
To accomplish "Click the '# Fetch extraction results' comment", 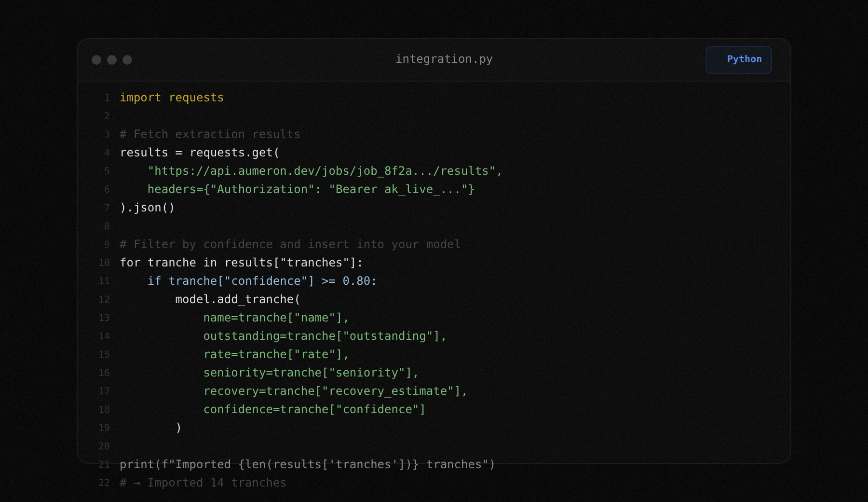I will [x=210, y=134].
